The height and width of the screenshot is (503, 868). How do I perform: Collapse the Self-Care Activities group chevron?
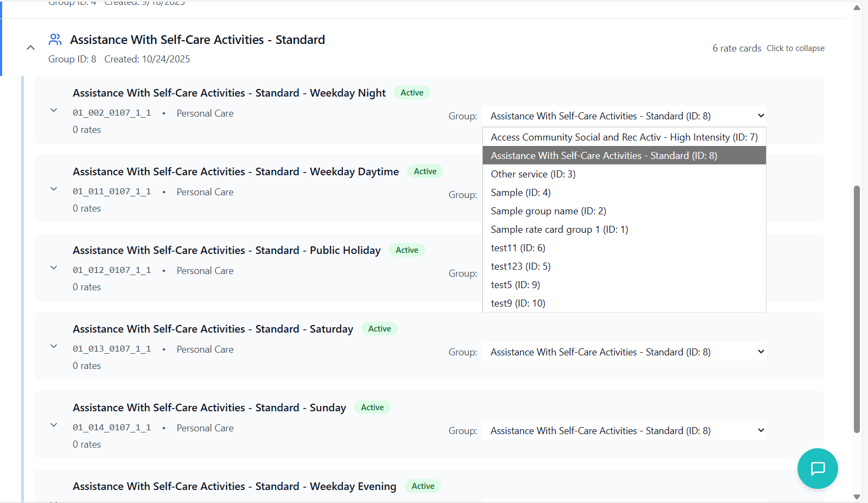[x=31, y=48]
